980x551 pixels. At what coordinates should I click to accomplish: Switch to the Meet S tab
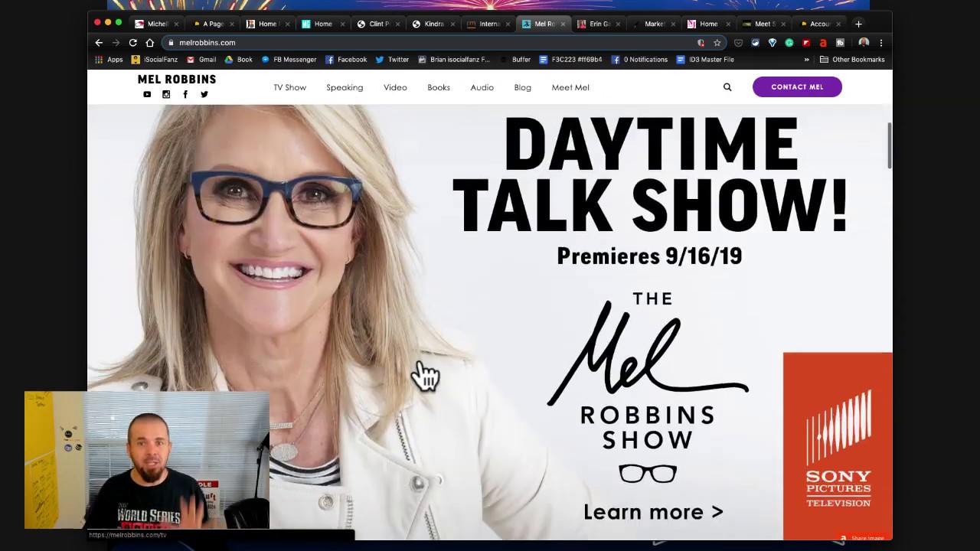764,24
